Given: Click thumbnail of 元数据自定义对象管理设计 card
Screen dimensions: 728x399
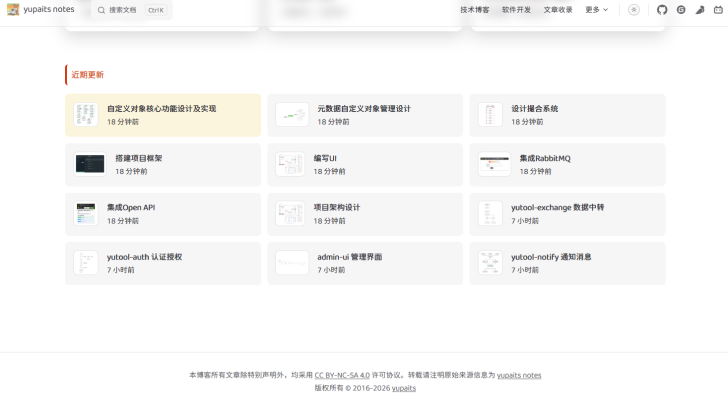Looking at the screenshot, I should tap(292, 115).
